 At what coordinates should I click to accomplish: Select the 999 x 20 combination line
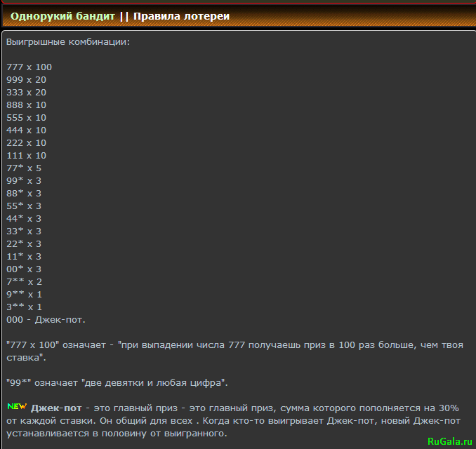click(26, 80)
